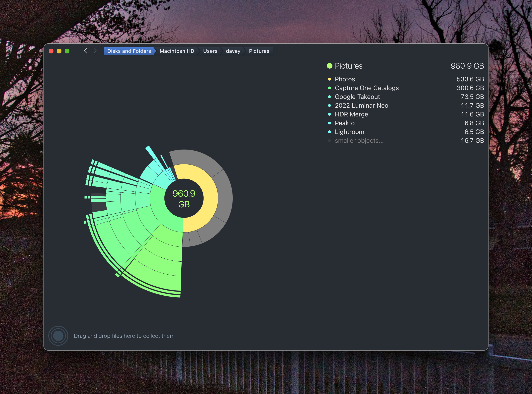Open the Photos folder in list
The image size is (532, 394).
[x=345, y=79]
